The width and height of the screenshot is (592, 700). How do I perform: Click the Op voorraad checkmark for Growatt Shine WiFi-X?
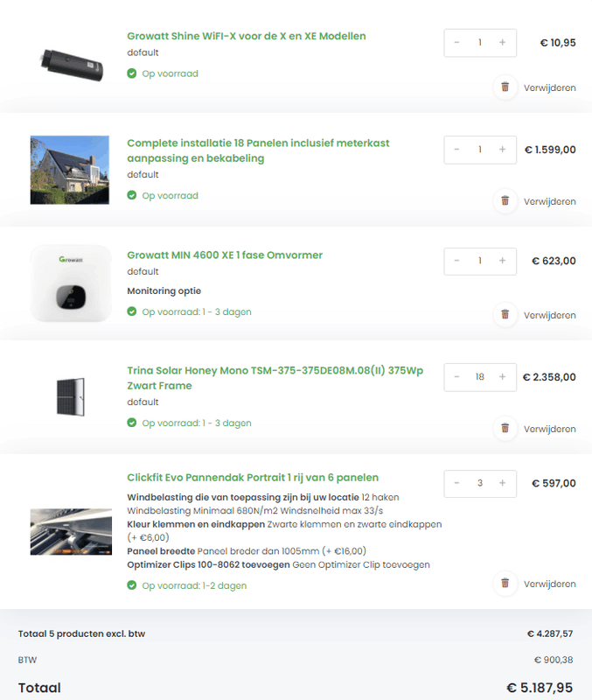(x=130, y=73)
